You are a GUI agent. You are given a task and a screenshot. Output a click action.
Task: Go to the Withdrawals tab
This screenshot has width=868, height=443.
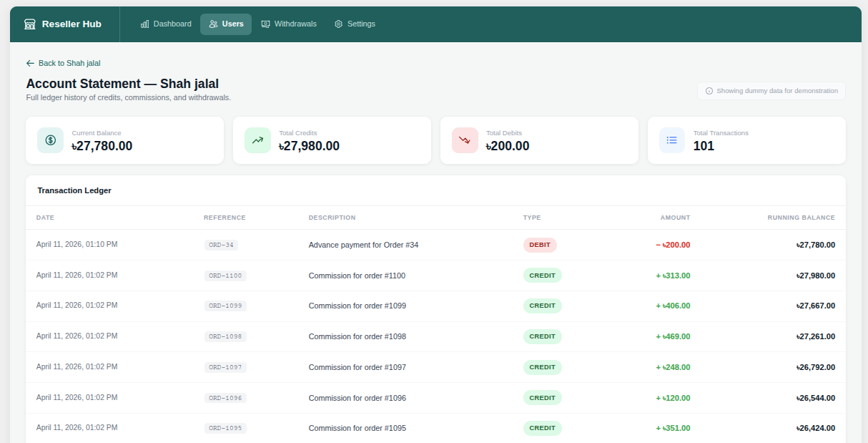tap(289, 24)
